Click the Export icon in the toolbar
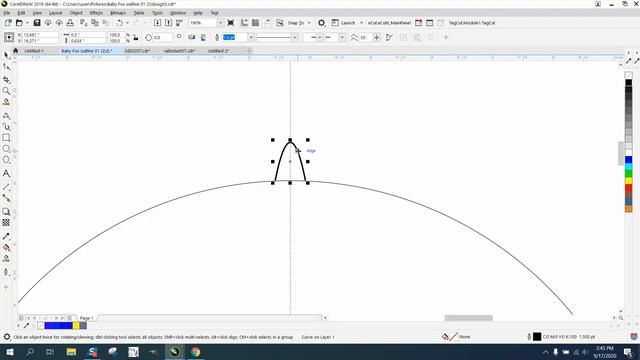Screen dimensions: 640x360 (168, 23)
